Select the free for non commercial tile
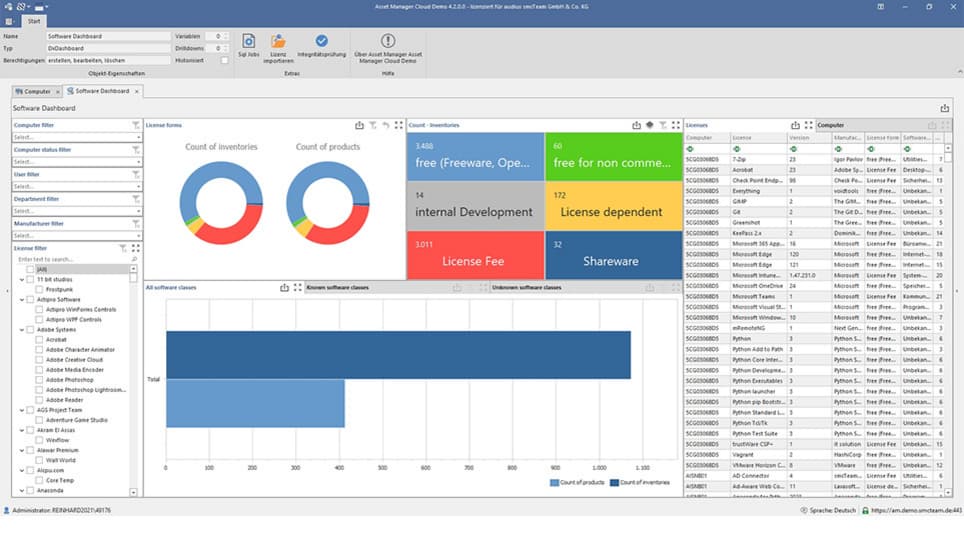Image resolution: width=964 pixels, height=542 pixels. click(614, 157)
